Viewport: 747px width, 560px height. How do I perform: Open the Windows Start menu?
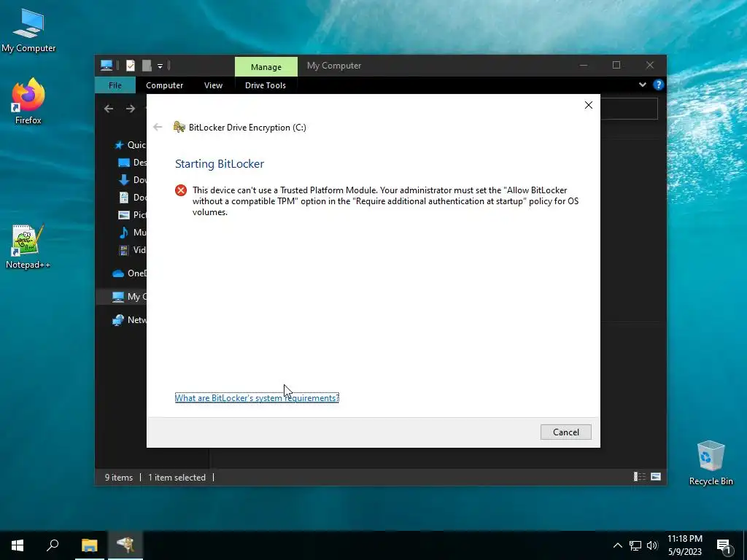pyautogui.click(x=18, y=545)
